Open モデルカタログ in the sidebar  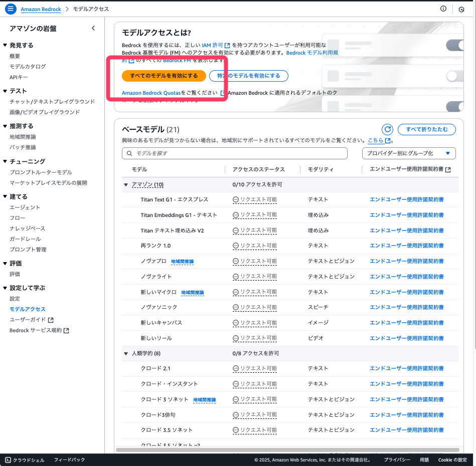coord(28,67)
